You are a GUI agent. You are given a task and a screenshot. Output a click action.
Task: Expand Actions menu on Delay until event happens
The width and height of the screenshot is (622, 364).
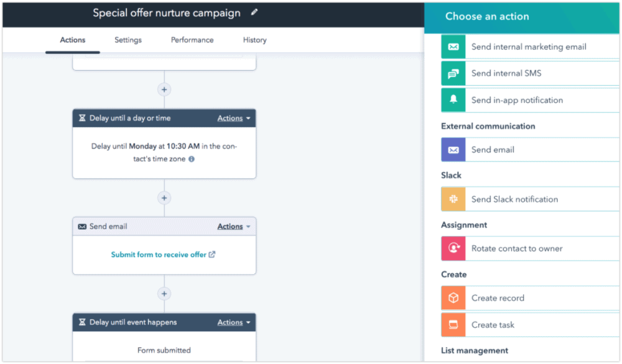[233, 322]
